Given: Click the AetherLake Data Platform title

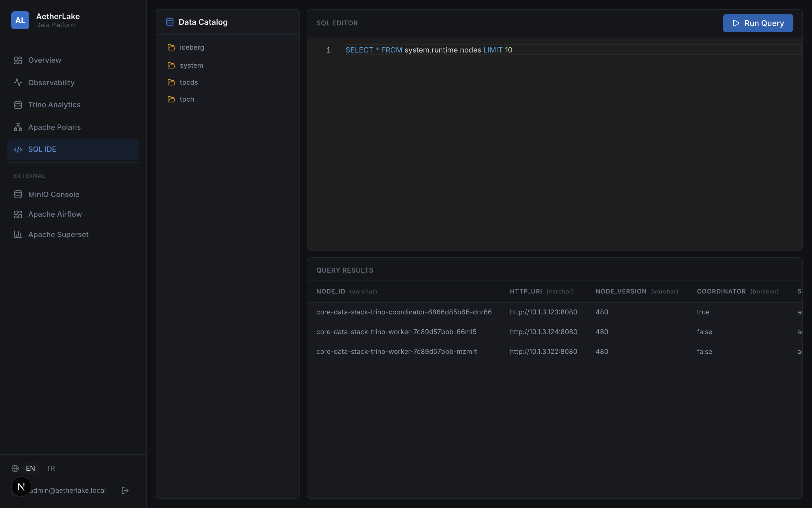Looking at the screenshot, I should click(x=58, y=20).
